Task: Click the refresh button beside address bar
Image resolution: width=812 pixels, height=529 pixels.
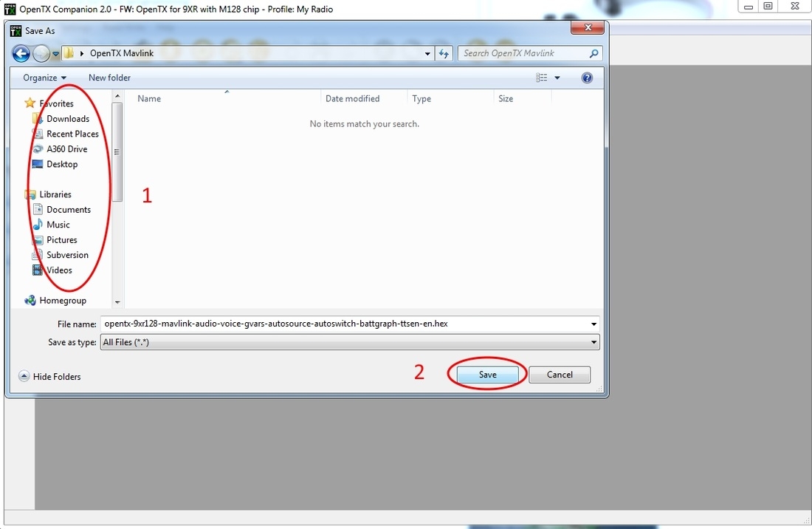Action: (444, 53)
